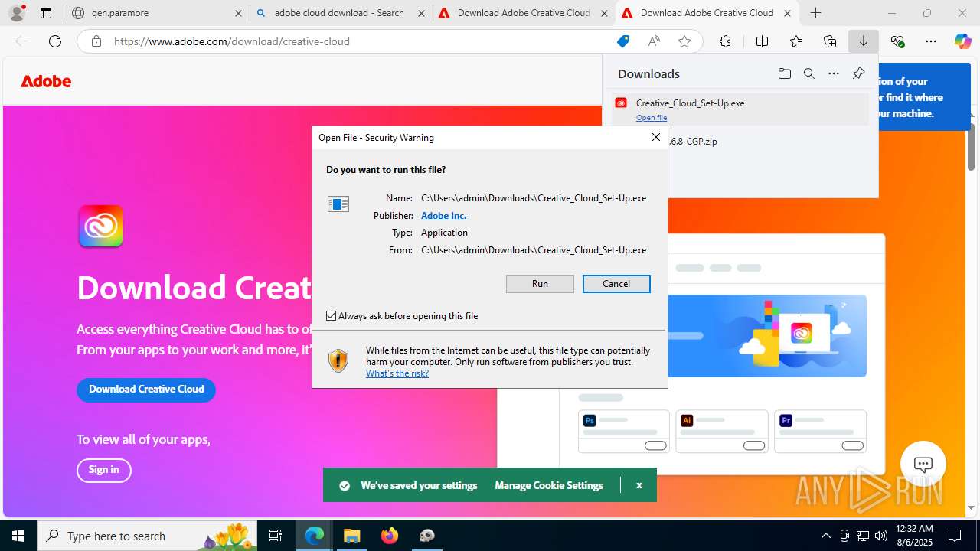Image resolution: width=980 pixels, height=551 pixels.
Task: Dismiss the saved settings cookie banner
Action: click(x=639, y=485)
